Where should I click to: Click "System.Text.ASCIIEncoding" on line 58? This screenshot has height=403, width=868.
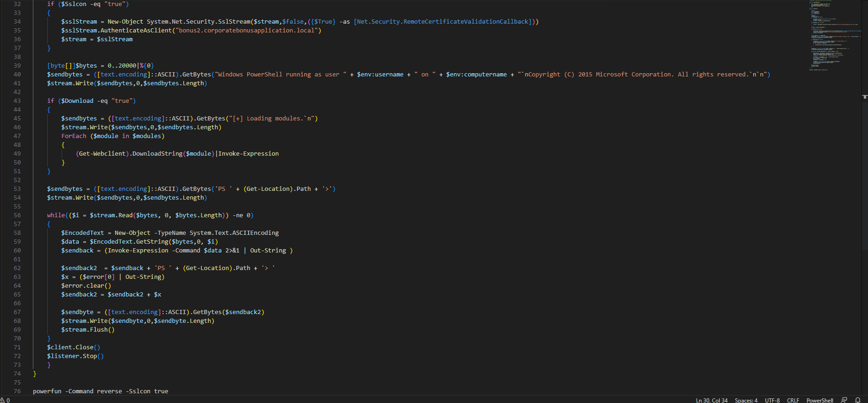(234, 233)
